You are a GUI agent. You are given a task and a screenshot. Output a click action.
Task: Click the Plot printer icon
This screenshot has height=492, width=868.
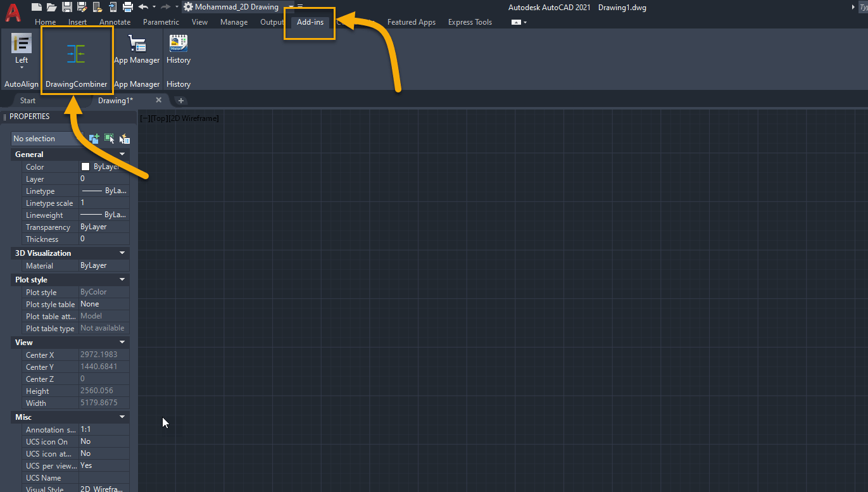pyautogui.click(x=127, y=7)
